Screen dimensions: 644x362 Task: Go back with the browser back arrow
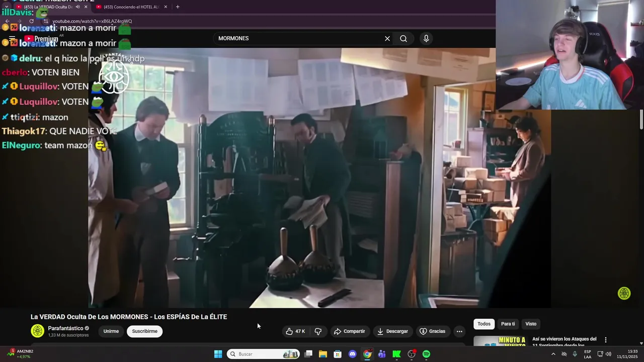(7, 21)
